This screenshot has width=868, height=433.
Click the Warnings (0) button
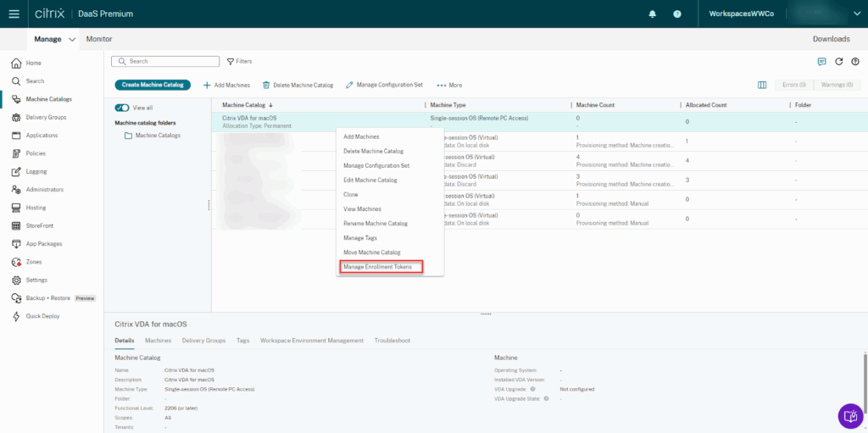837,85
